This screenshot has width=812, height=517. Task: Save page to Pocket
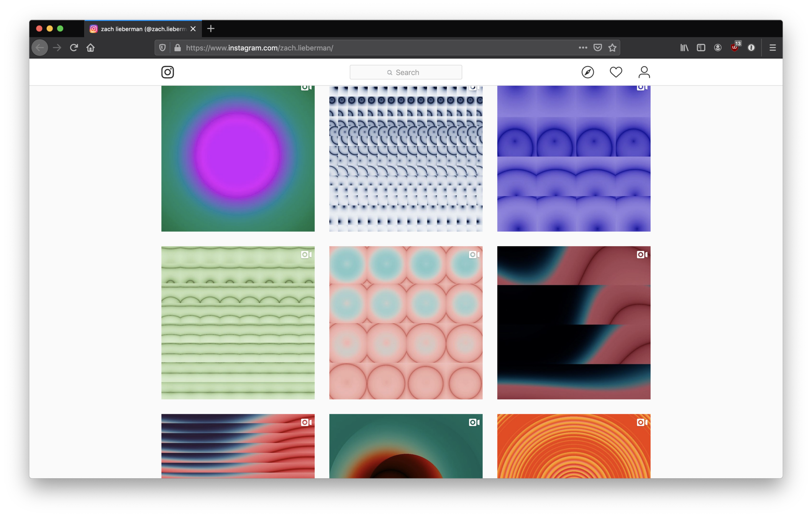(597, 48)
